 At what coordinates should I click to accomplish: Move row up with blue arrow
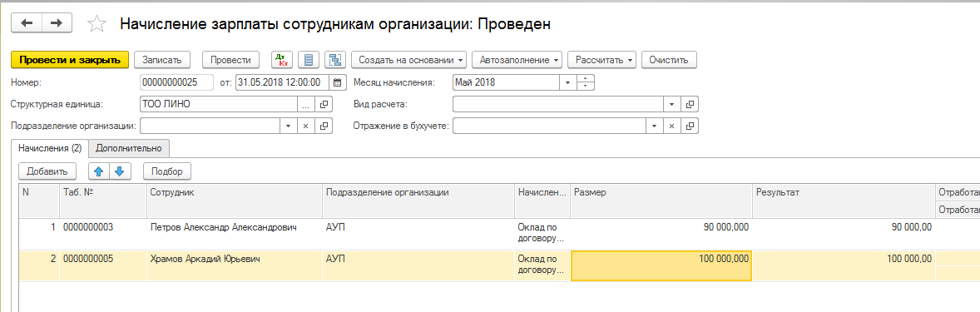point(98,171)
